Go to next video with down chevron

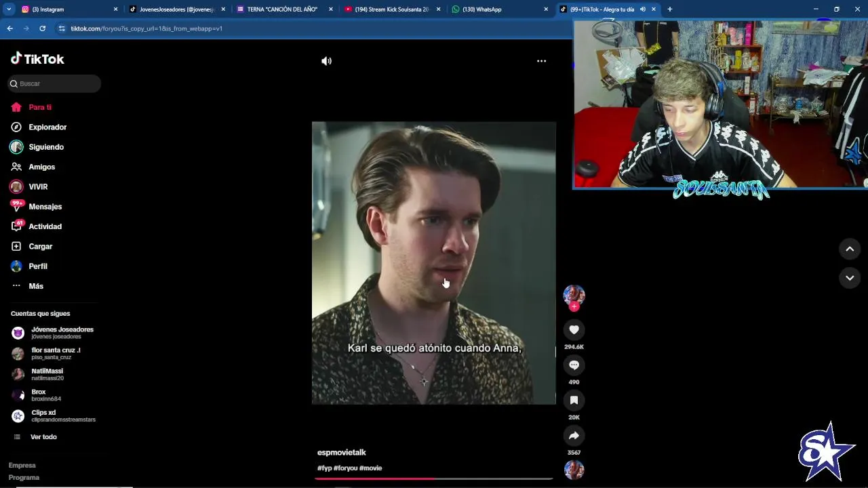point(850,278)
